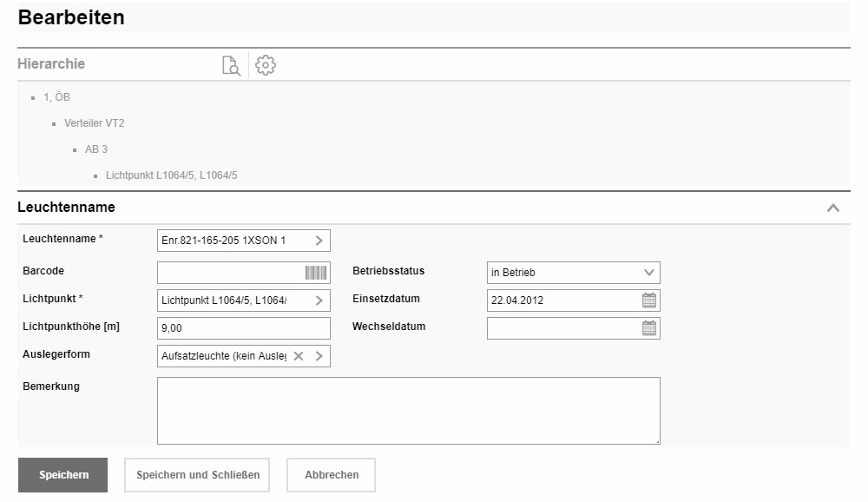Cancel editing with Abbrechen
Screen dimensions: 868x502
tap(331, 475)
